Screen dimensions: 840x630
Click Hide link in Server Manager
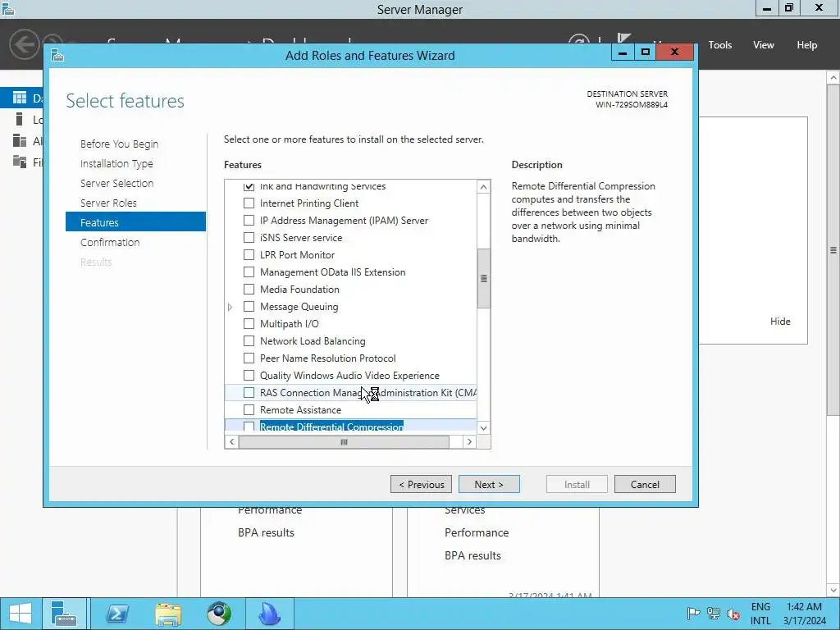click(780, 322)
